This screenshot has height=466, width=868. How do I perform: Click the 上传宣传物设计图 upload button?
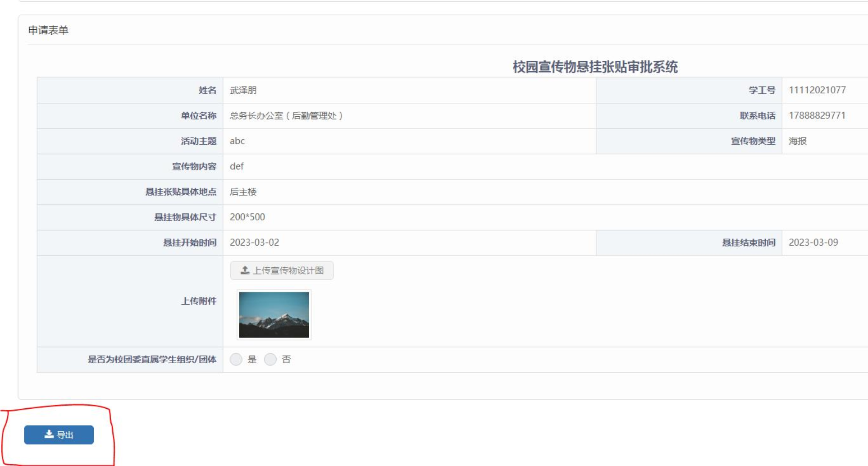point(281,270)
